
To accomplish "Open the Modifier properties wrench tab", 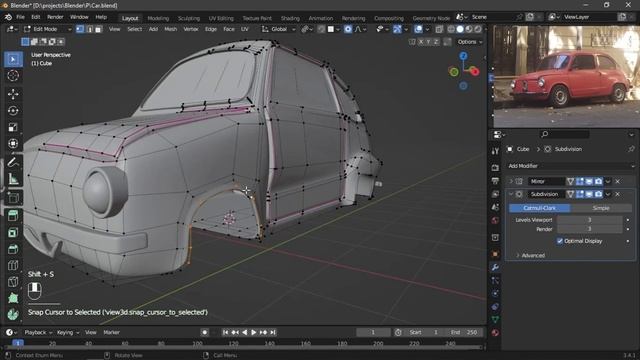I will (495, 267).
